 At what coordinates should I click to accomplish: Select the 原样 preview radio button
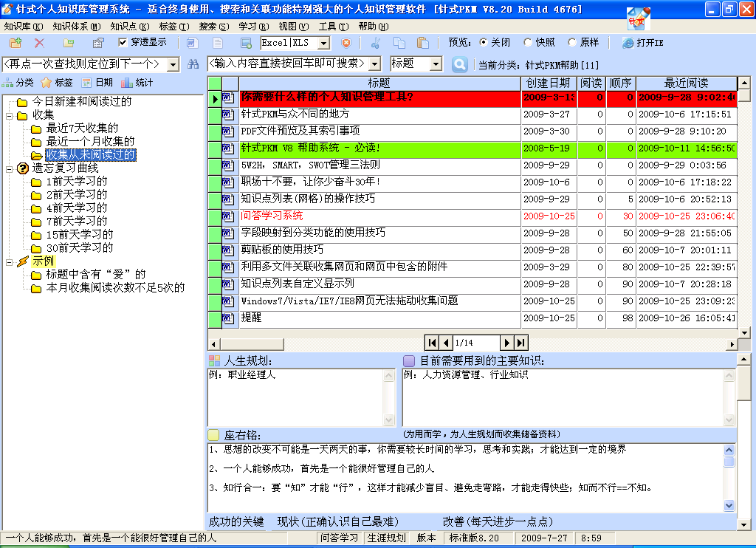[x=572, y=43]
